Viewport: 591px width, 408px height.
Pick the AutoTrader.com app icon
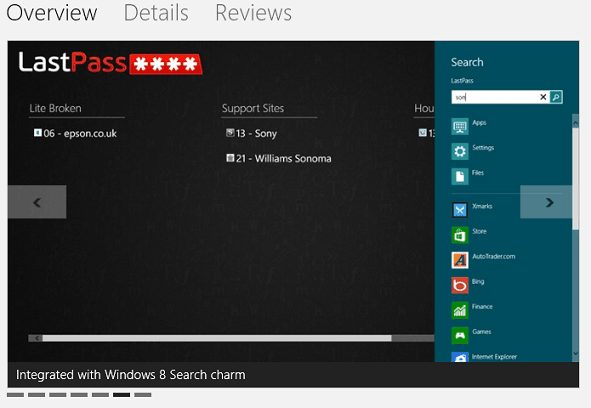pyautogui.click(x=460, y=260)
